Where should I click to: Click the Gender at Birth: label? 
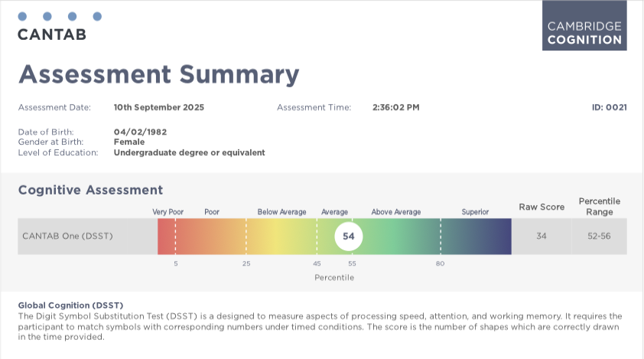point(51,142)
